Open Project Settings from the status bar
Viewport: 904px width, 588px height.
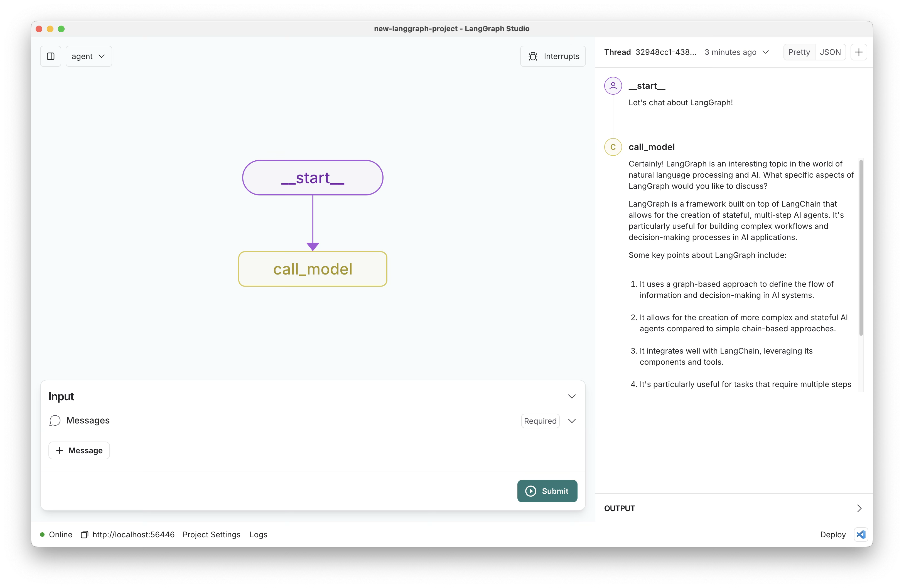[x=211, y=535]
